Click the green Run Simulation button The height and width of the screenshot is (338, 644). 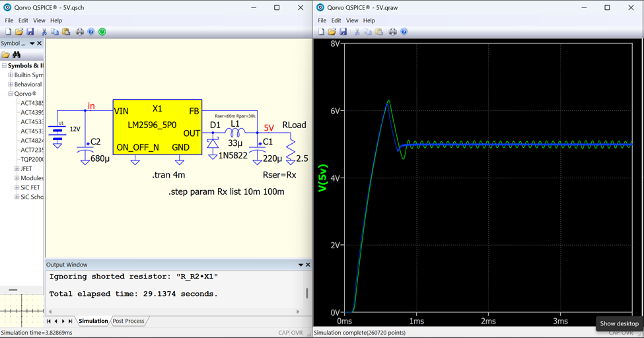(x=102, y=32)
